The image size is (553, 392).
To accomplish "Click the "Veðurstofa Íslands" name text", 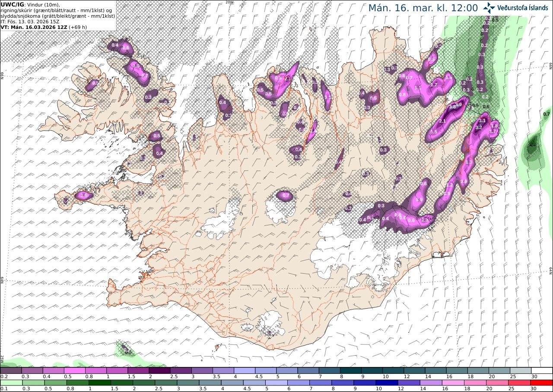I will tap(524, 8).
